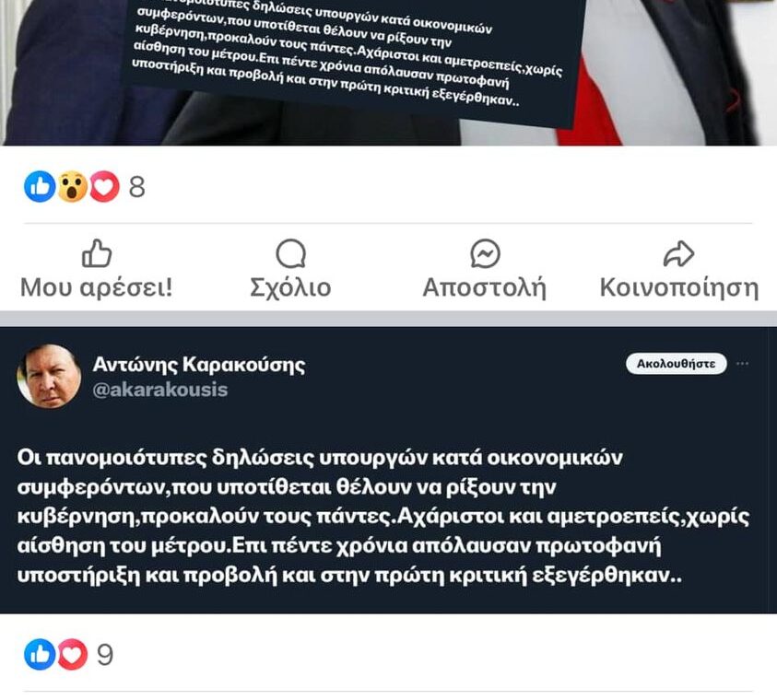Click the profile avatar photo
Viewport: 777px width, 700px height.
(49, 376)
